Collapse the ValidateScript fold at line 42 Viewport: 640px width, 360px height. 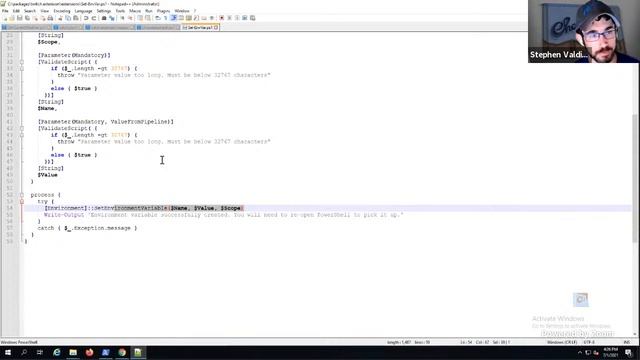[22, 129]
